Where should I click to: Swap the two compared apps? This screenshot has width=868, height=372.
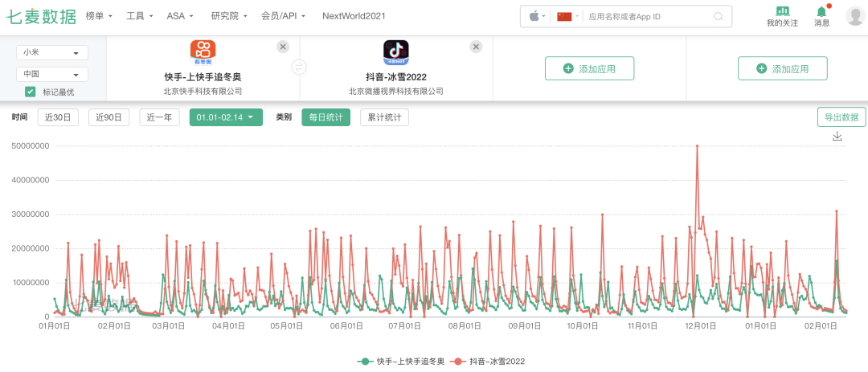click(299, 67)
